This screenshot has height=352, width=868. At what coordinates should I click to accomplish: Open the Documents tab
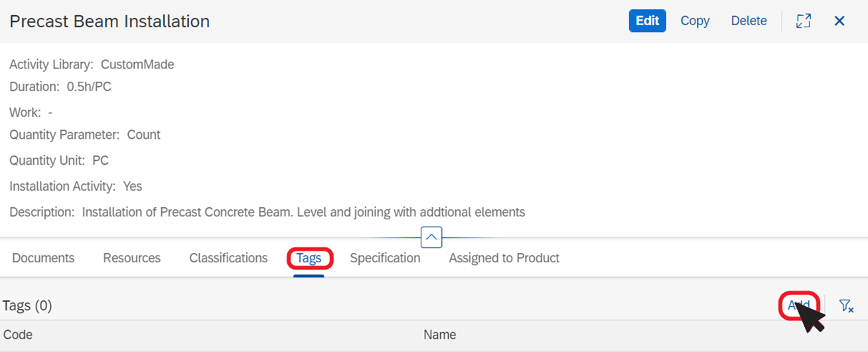(x=43, y=258)
